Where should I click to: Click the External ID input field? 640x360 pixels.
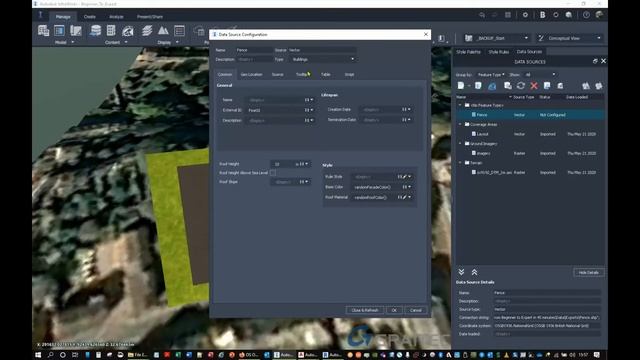(276, 110)
